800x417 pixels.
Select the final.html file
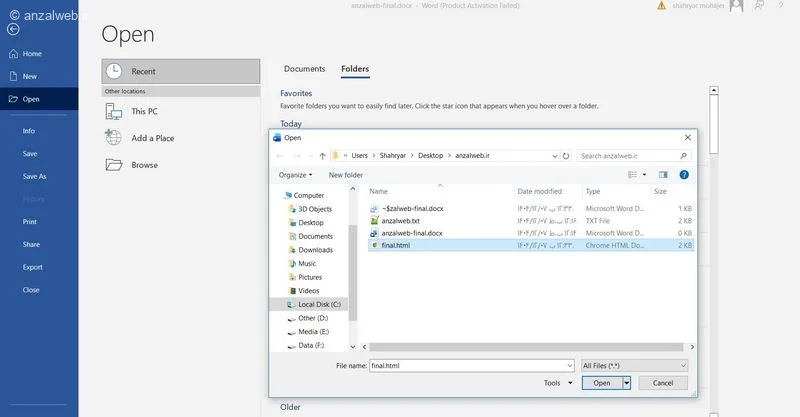click(x=531, y=246)
